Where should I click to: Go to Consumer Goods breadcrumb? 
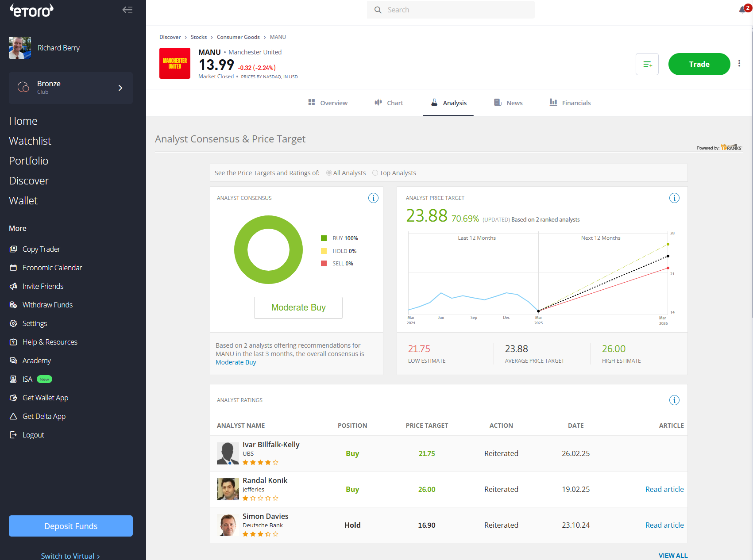(x=238, y=37)
